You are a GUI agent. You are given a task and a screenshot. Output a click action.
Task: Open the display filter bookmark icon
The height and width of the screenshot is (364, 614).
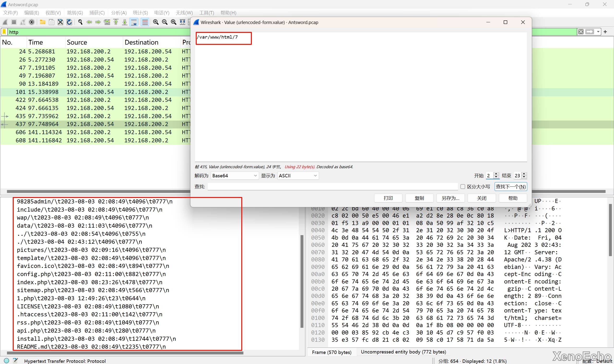[x=4, y=32]
